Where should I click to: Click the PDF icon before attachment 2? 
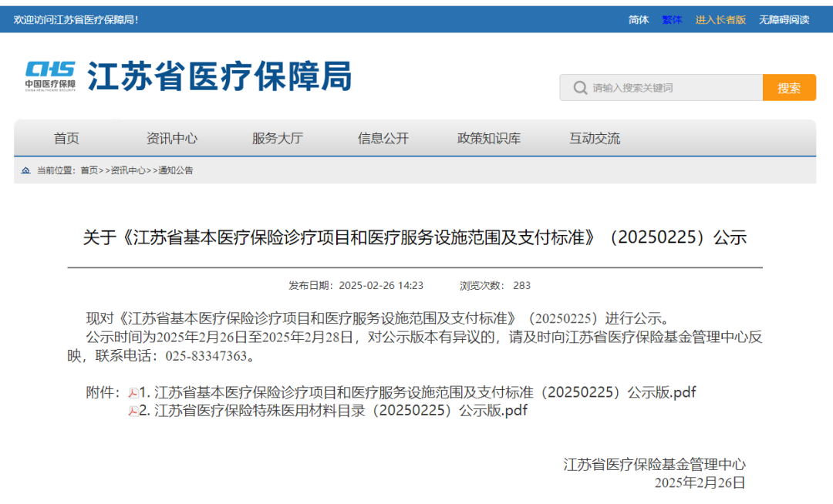point(133,411)
